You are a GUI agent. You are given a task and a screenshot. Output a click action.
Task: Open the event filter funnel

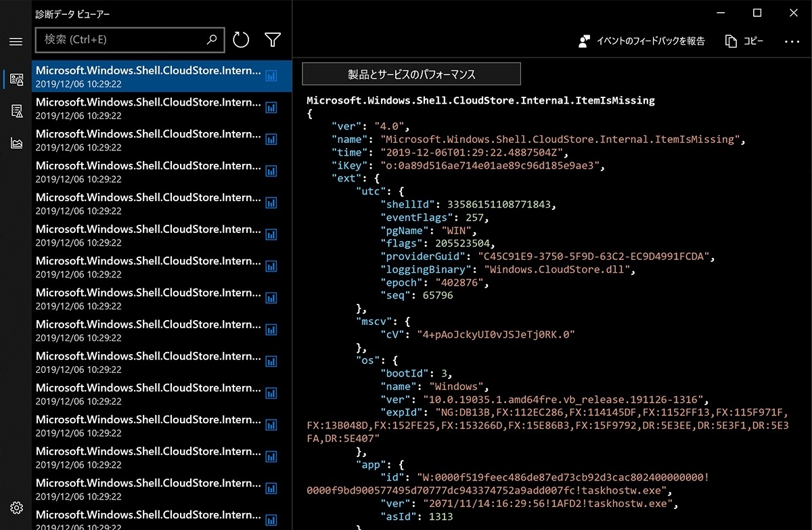272,40
